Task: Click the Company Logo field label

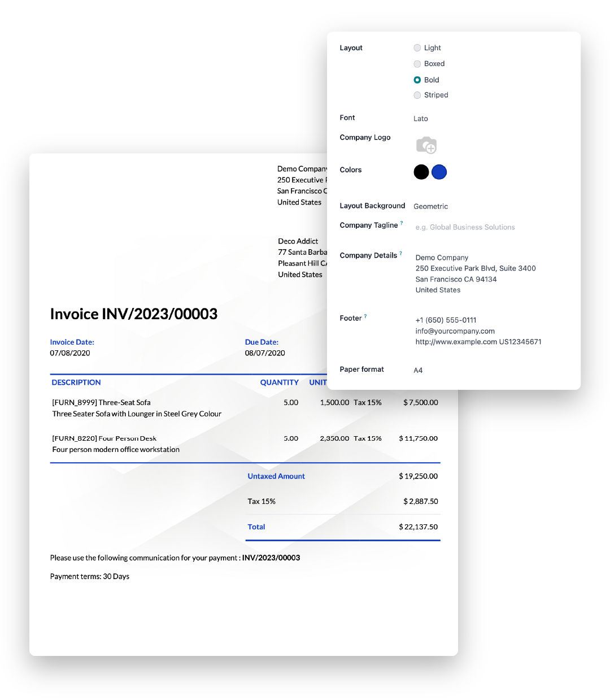Action: (x=365, y=137)
